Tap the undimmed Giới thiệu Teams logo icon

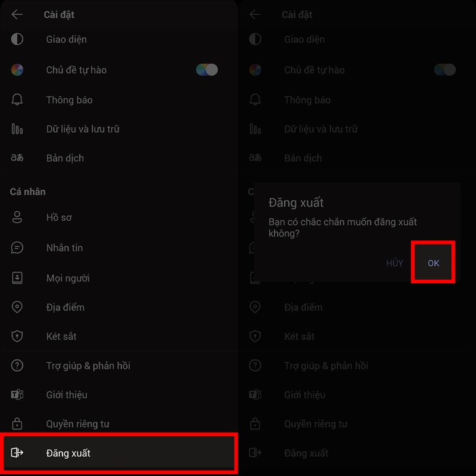tap(17, 394)
